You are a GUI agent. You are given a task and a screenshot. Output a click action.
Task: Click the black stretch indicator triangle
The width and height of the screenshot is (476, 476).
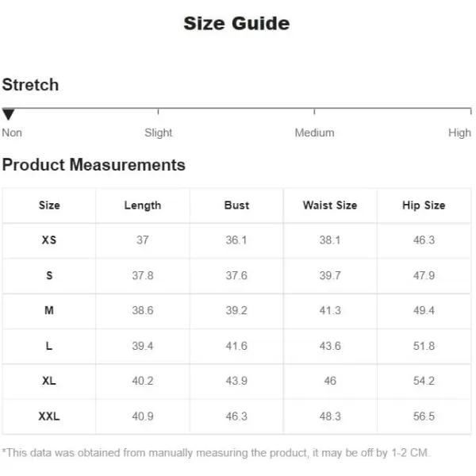(x=8, y=114)
